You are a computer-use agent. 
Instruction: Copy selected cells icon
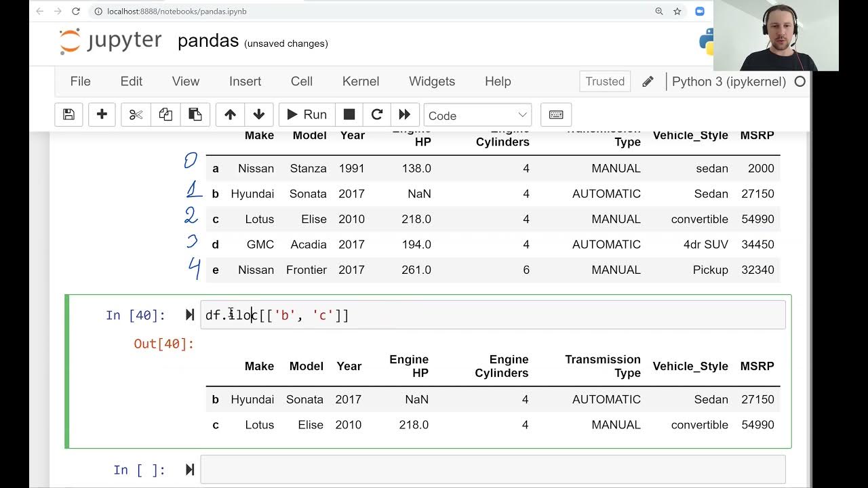[x=165, y=115]
